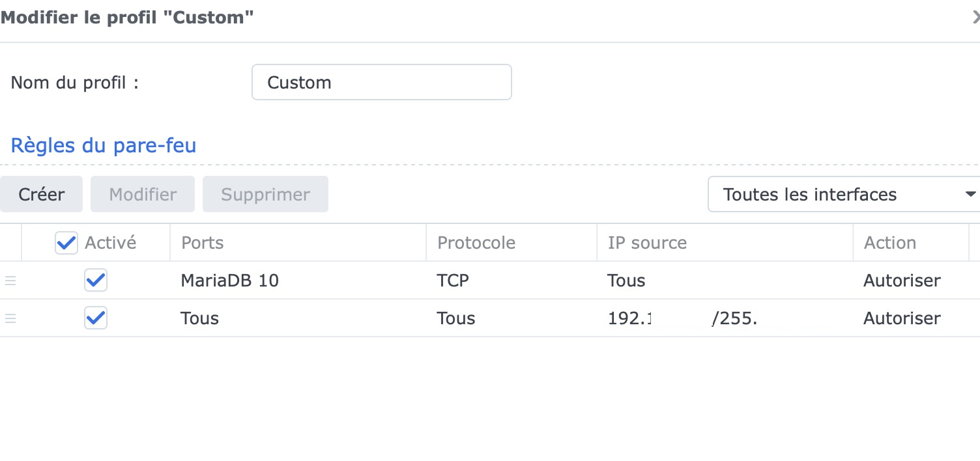
Task: Sort by the Ports column header
Action: pyautogui.click(x=202, y=243)
